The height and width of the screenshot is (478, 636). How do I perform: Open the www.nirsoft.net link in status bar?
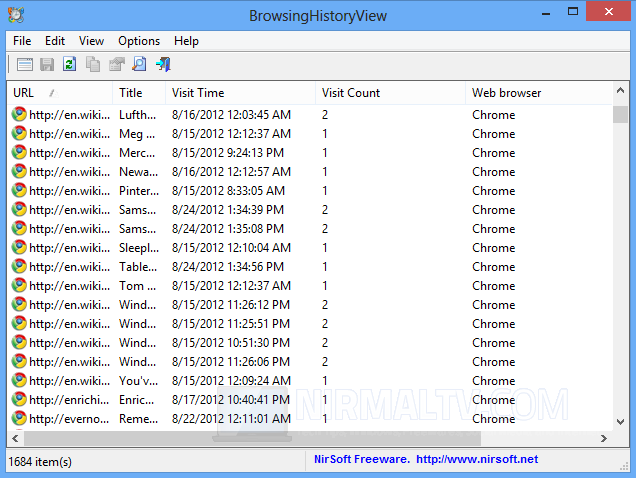pyautogui.click(x=477, y=459)
